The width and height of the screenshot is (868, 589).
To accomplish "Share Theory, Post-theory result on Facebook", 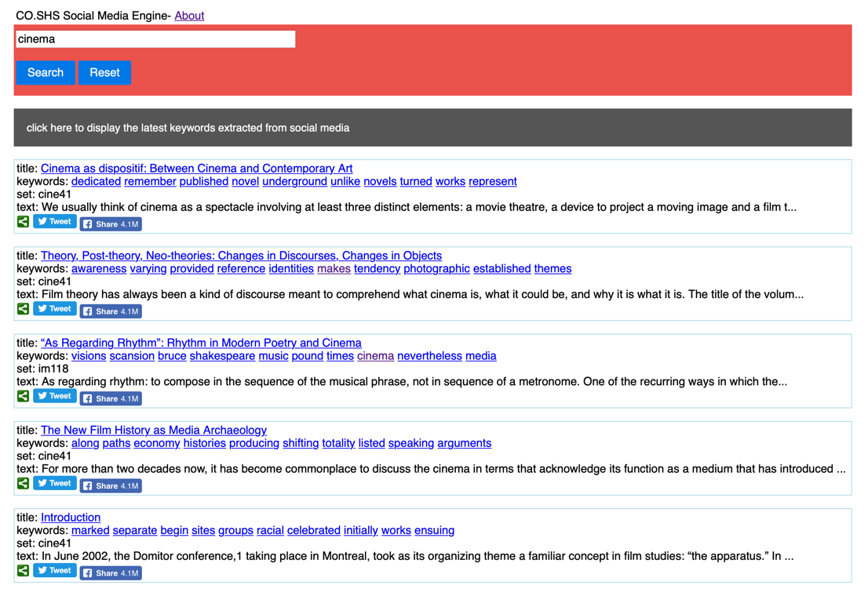I will 111,311.
